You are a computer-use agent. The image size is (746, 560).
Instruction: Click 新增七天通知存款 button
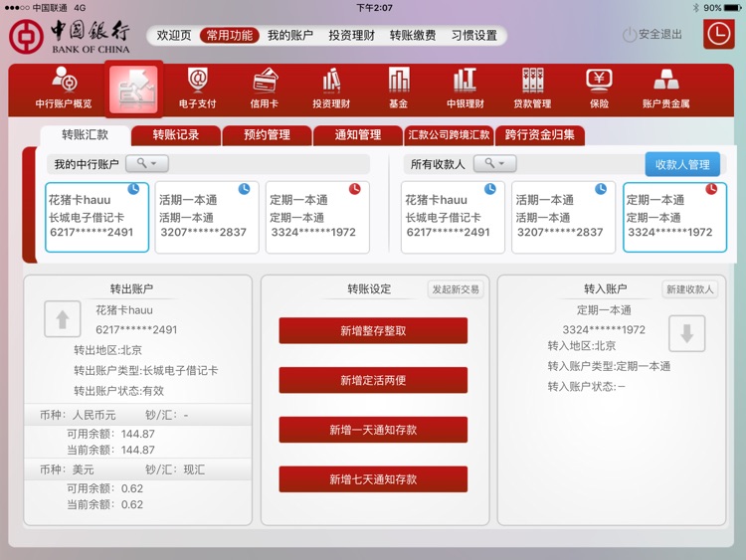373,479
